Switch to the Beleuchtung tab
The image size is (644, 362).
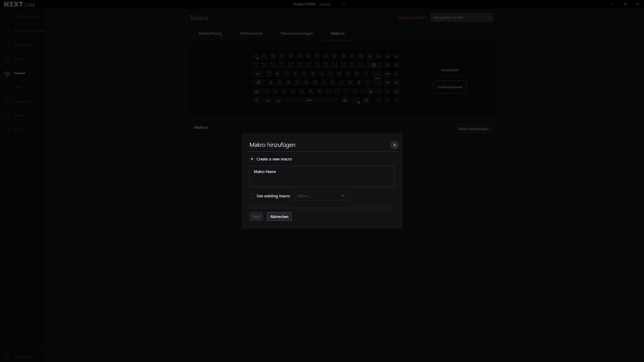[x=210, y=33]
